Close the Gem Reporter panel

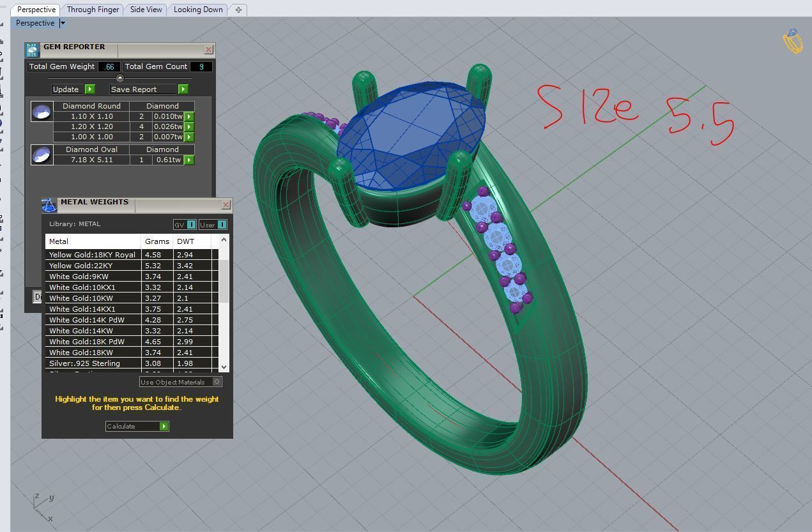(208, 49)
